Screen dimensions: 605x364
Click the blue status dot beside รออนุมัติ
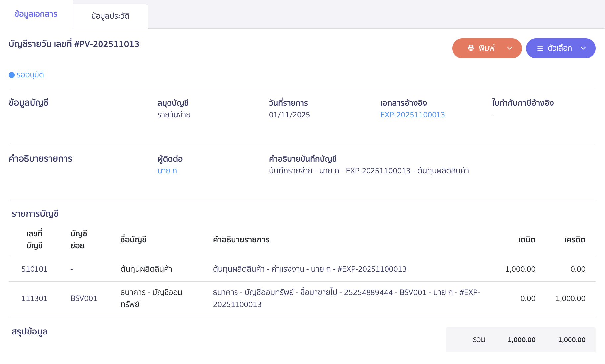point(11,75)
